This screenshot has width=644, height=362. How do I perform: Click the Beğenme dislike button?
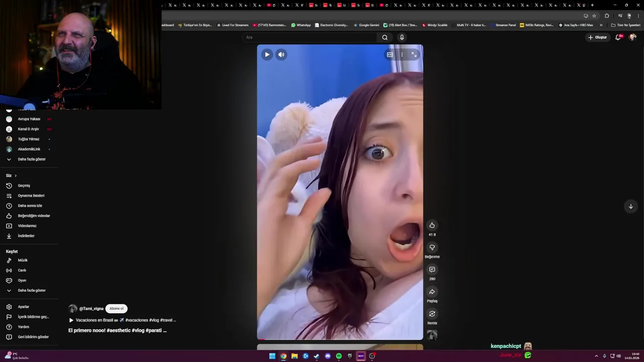(x=432, y=247)
